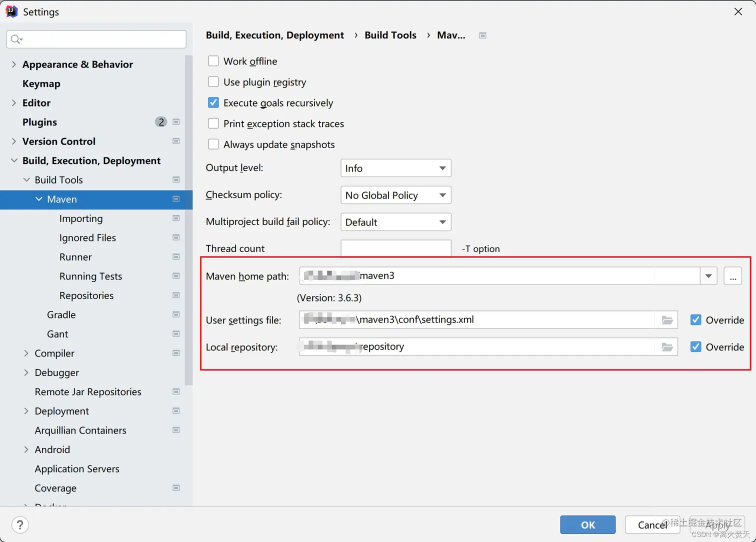
Task: Open the Output level Info dropdown
Action: click(396, 168)
